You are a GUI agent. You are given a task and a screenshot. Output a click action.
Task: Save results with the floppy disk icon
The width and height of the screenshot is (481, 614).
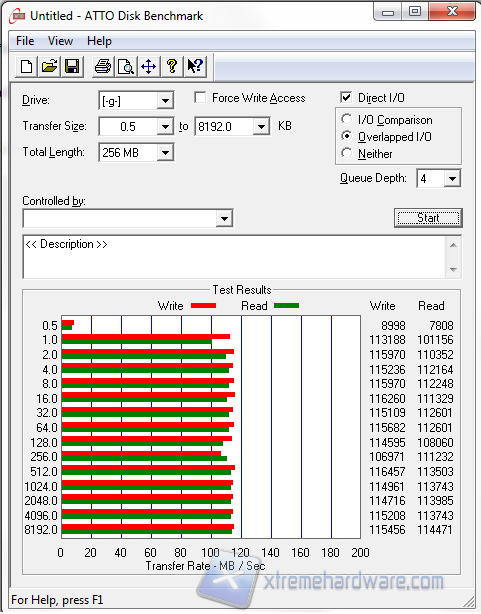click(72, 66)
